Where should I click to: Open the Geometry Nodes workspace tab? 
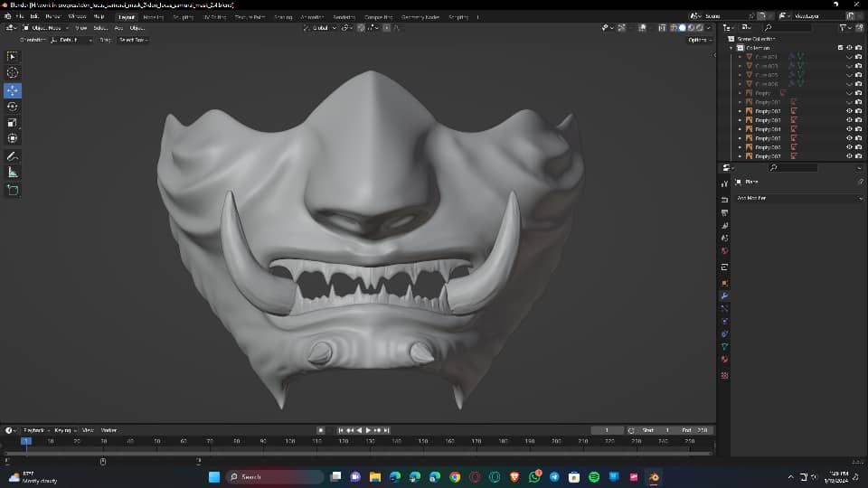point(420,17)
